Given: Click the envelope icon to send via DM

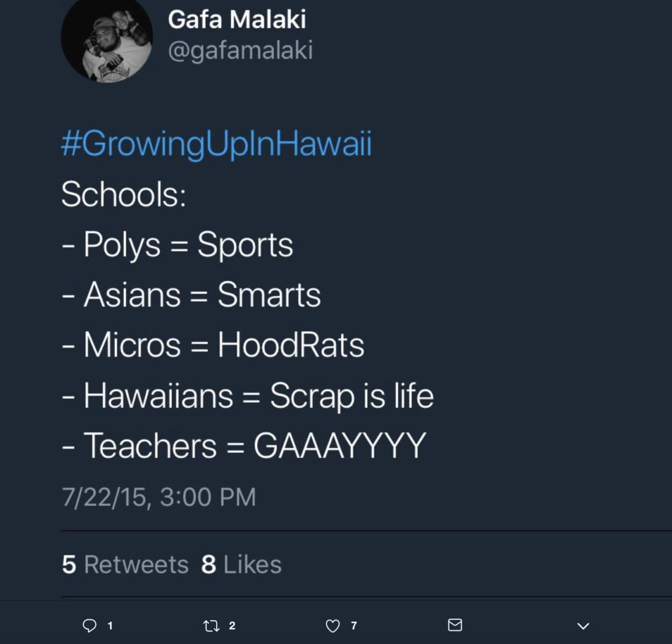Looking at the screenshot, I should click(454, 624).
